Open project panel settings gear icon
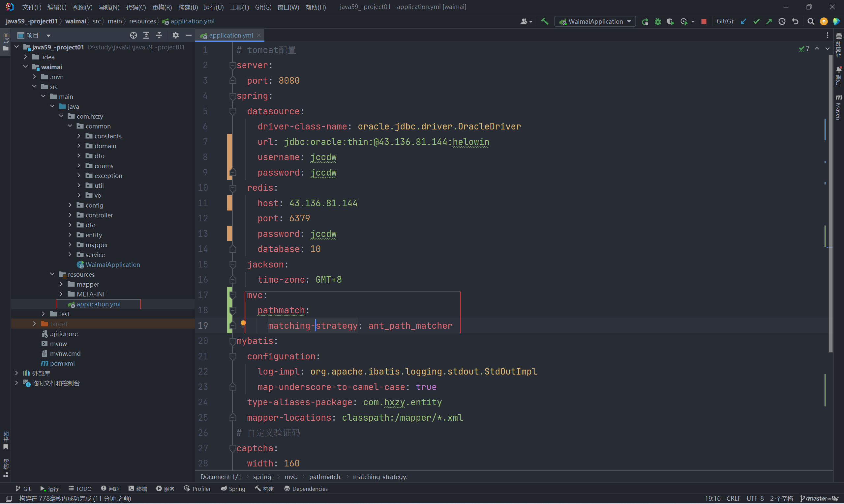Screen dimensions: 844x504 tap(175, 35)
